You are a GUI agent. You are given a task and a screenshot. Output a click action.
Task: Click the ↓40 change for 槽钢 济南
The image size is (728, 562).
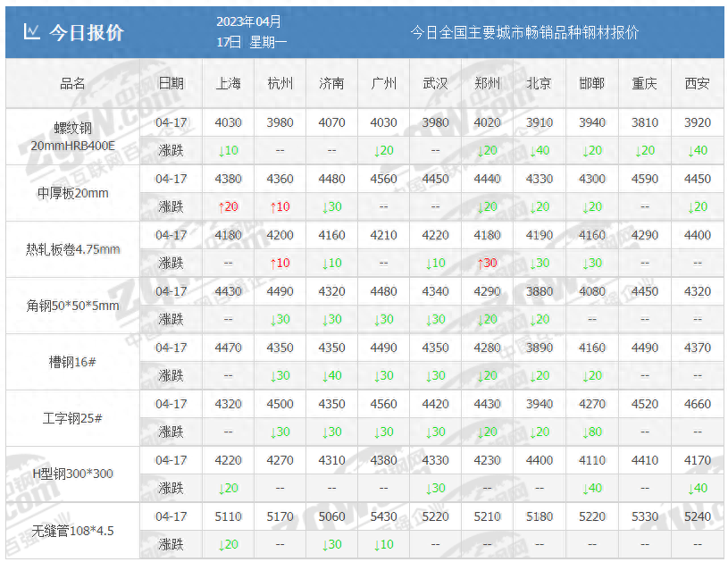331,375
